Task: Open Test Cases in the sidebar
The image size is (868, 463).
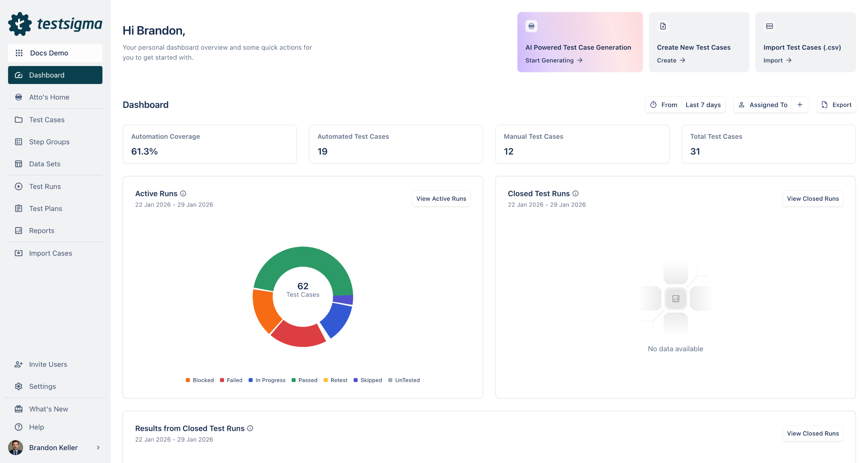Action: point(47,120)
